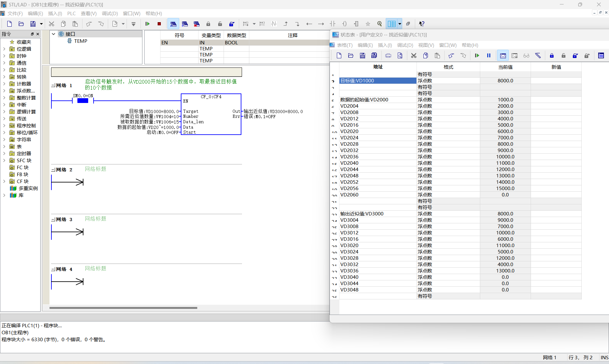
Task: Collapse the 接口 interface tree node
Action: (54, 34)
